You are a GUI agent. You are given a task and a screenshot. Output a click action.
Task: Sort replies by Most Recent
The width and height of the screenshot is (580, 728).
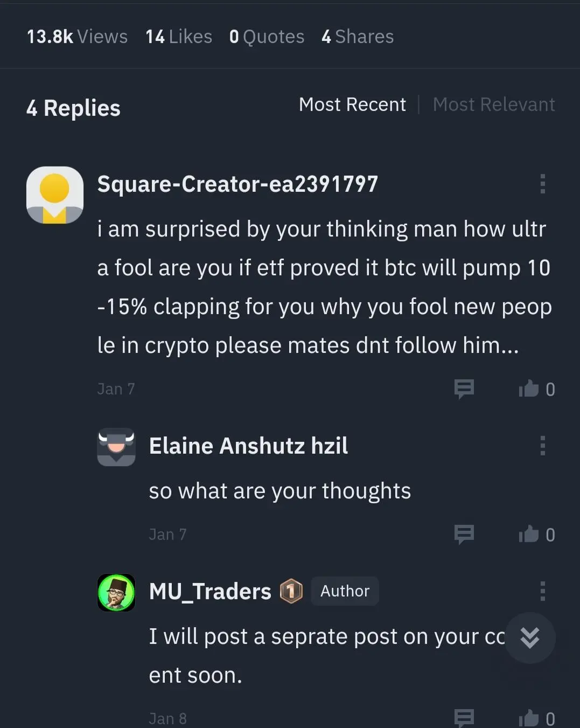[352, 105]
